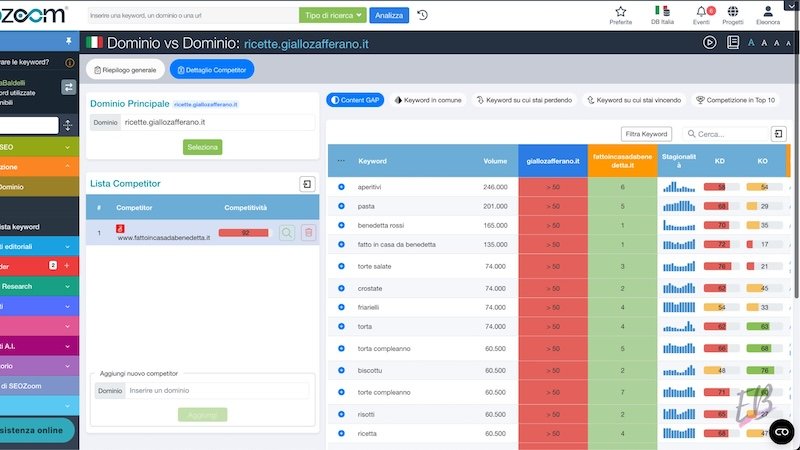Click plus icon for friarielli keyword
This screenshot has height=450, width=800.
[x=341, y=307]
